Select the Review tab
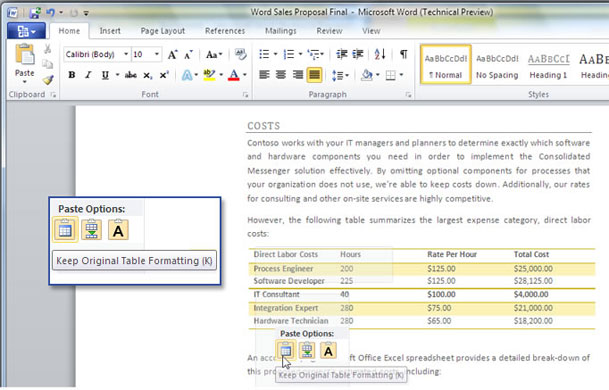609x390 pixels. click(329, 31)
